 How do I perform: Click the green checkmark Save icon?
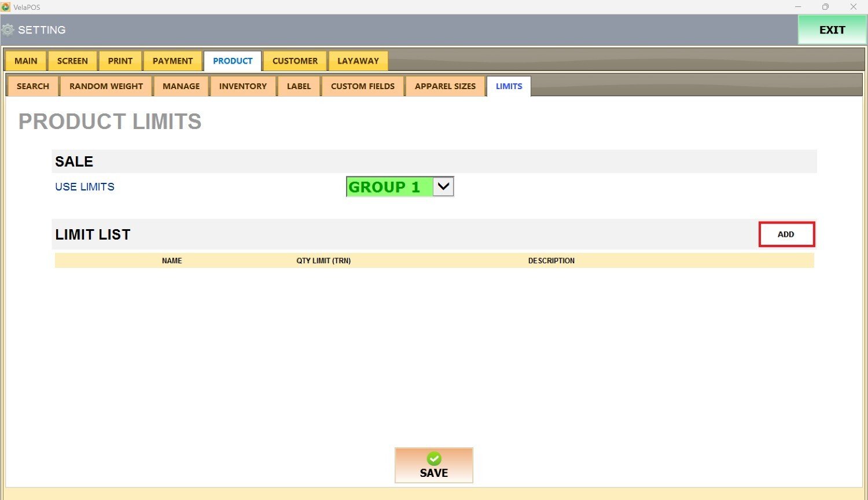pyautogui.click(x=434, y=459)
